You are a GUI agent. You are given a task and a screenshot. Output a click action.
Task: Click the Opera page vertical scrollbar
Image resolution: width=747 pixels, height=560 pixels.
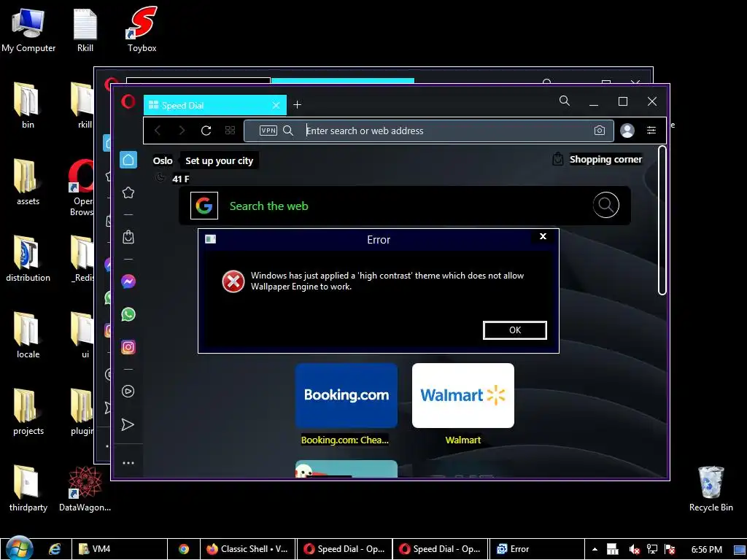pos(662,220)
